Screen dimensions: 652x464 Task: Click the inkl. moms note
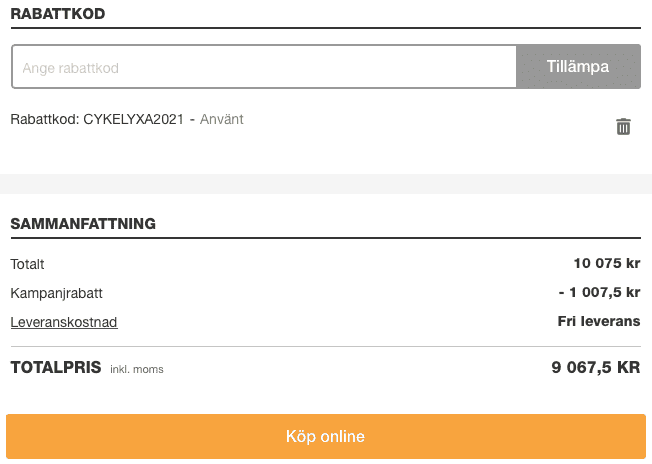point(136,369)
